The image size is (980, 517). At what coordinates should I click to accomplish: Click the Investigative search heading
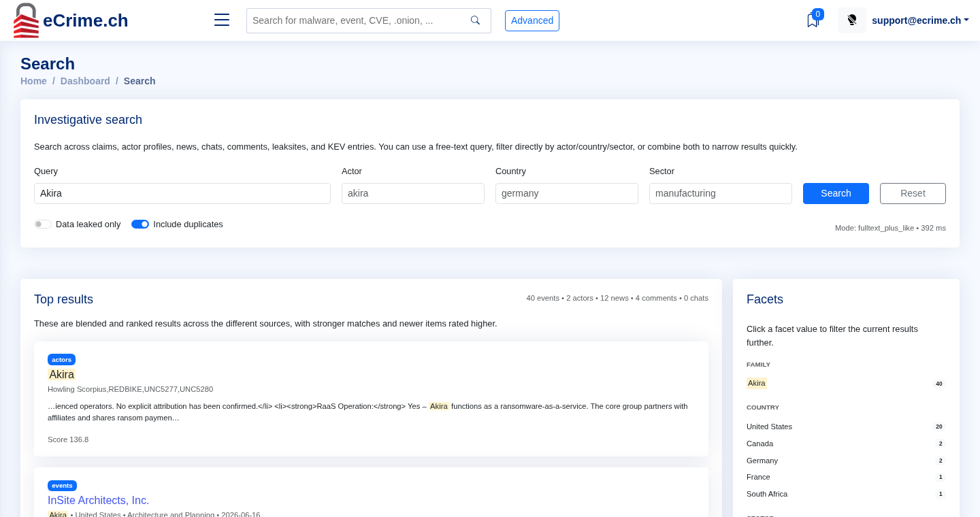88,120
